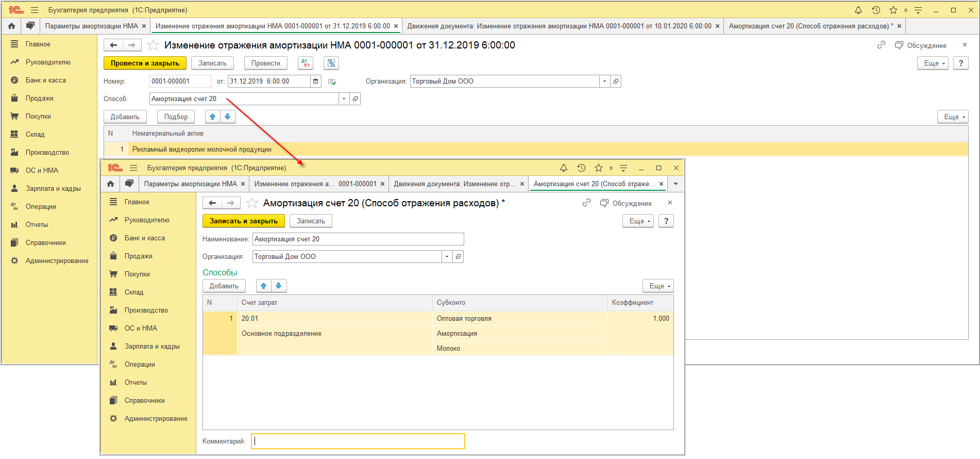Viewport: 980px width, 459px height.
Task: Move row down in Способы table
Action: coord(279,286)
